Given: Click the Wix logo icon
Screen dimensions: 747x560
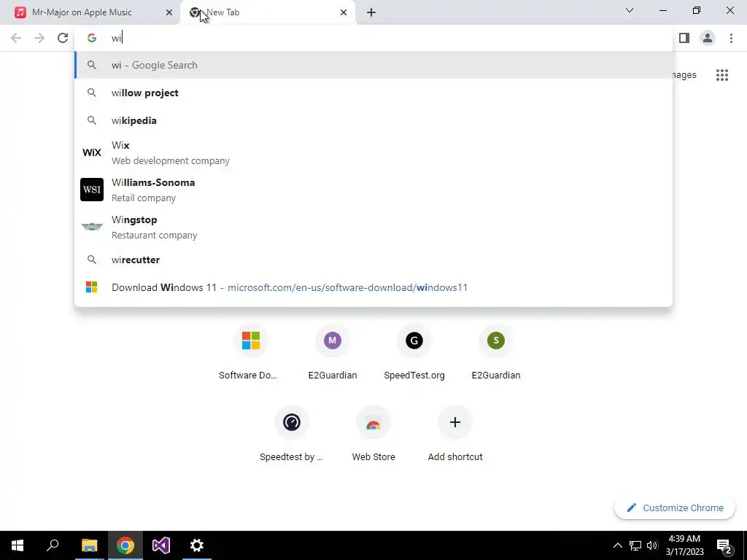Looking at the screenshot, I should pos(92,152).
